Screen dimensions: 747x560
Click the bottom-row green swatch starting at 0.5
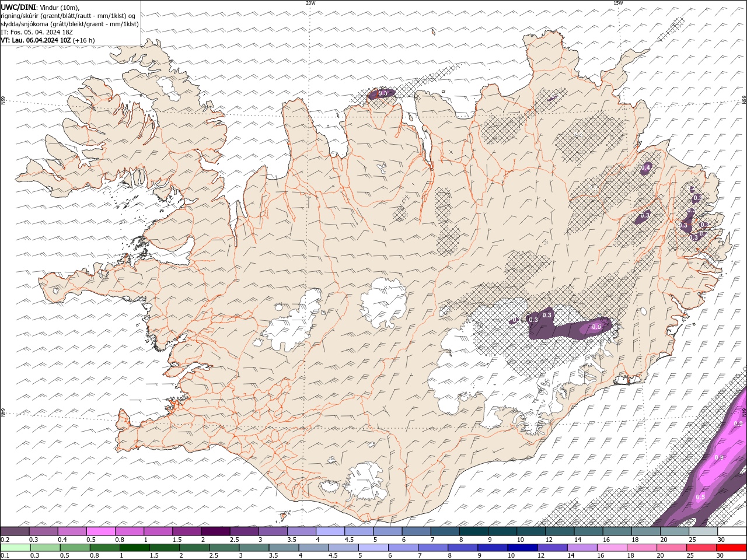(x=75, y=548)
